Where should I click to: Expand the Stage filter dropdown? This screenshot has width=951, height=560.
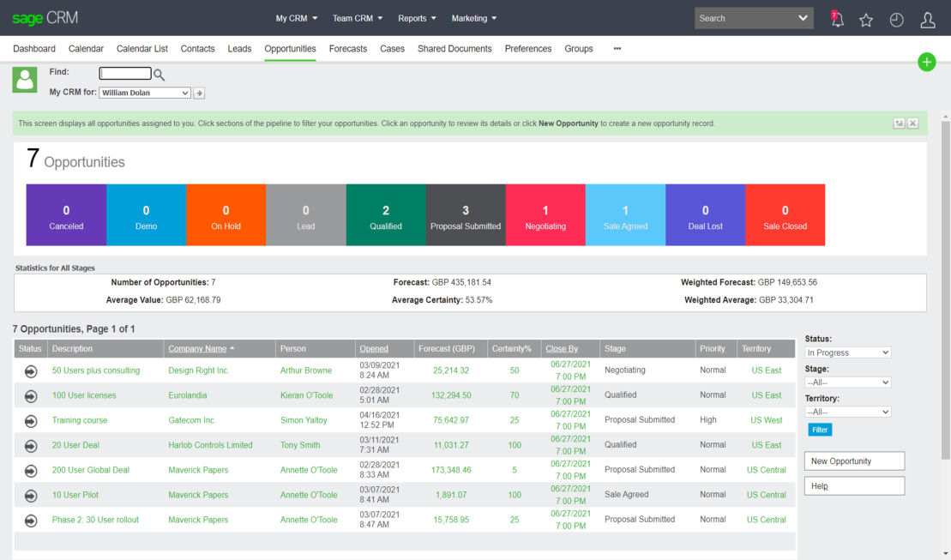(847, 382)
